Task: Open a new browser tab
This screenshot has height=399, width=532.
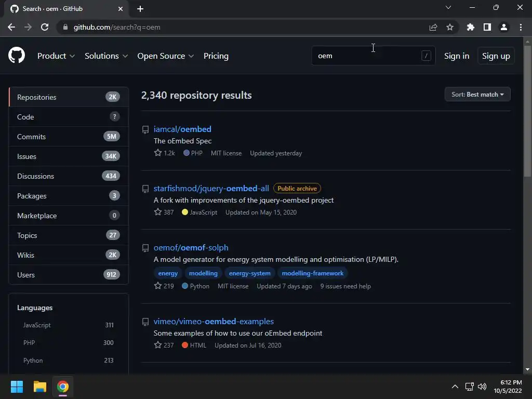Action: point(140,9)
